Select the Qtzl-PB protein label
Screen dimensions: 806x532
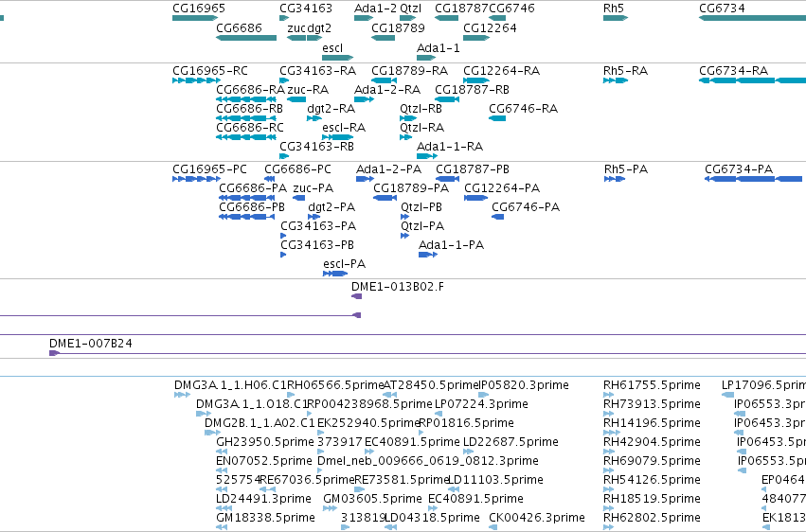421,207
